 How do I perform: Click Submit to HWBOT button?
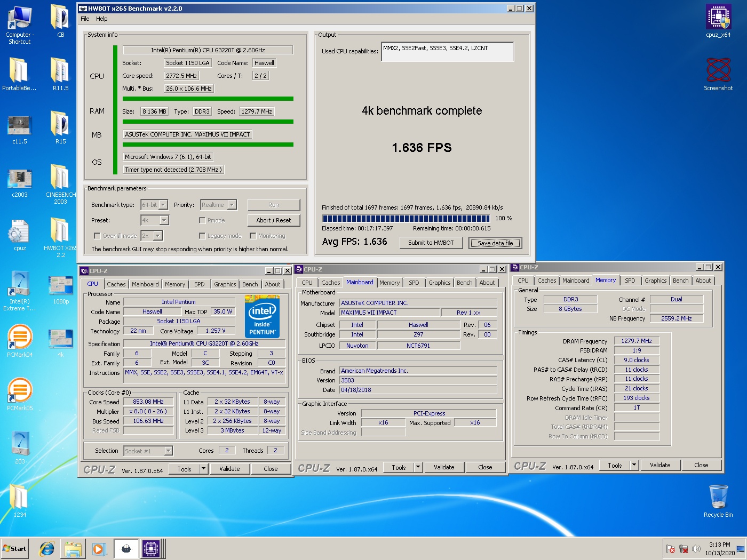(x=431, y=243)
